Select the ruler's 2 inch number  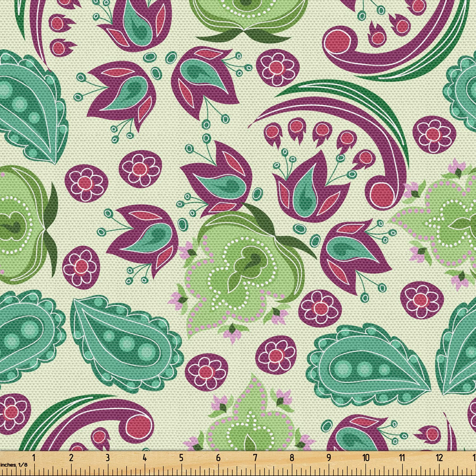click(x=71, y=458)
